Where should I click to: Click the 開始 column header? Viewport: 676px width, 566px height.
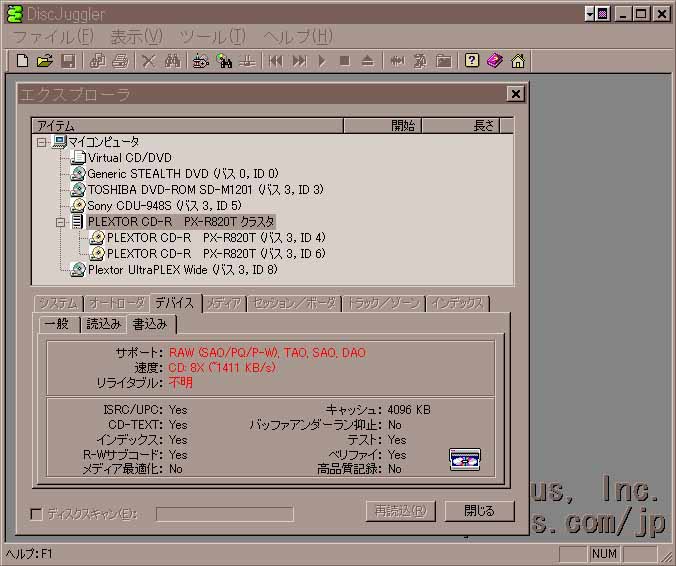pos(382,125)
